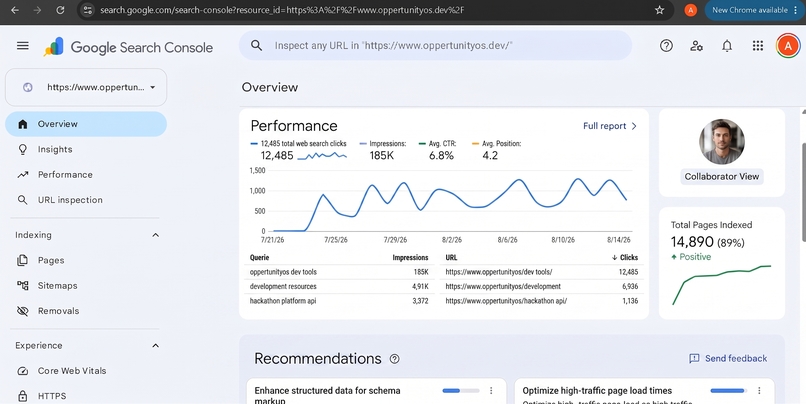Click the Chrome address bar URL

point(282,10)
